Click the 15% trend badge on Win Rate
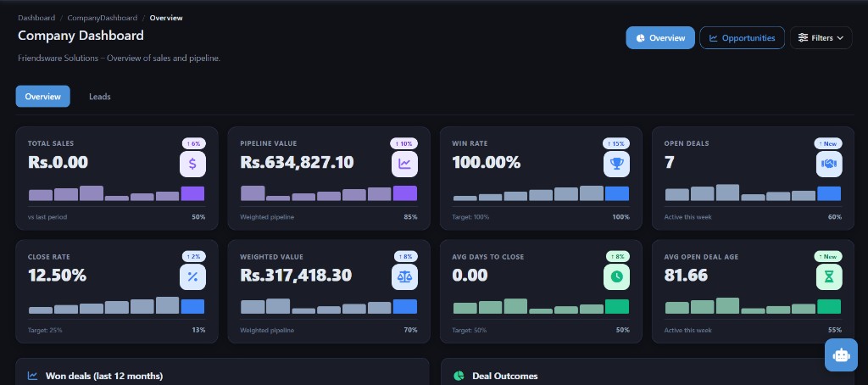The height and width of the screenshot is (385, 868). click(616, 143)
